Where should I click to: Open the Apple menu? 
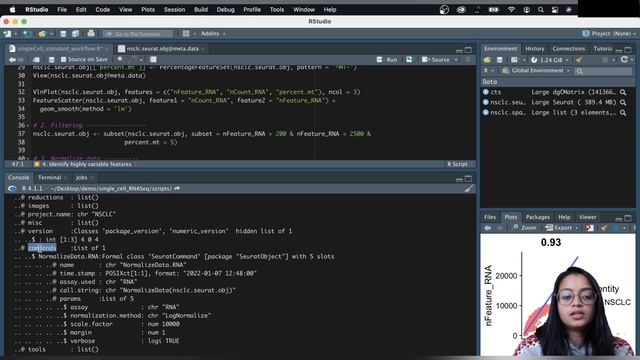[12, 9]
